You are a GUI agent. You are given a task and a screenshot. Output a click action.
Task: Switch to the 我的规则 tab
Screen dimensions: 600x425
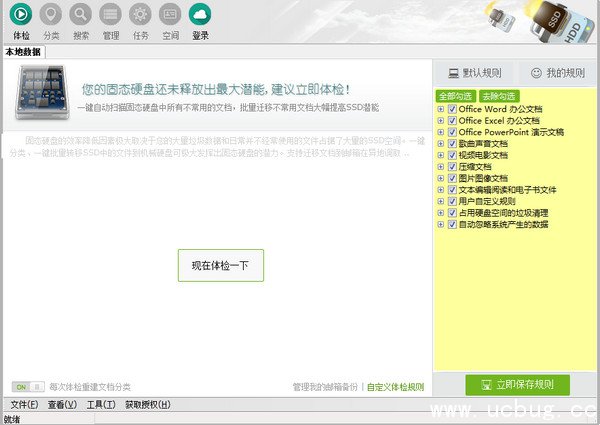tap(557, 73)
